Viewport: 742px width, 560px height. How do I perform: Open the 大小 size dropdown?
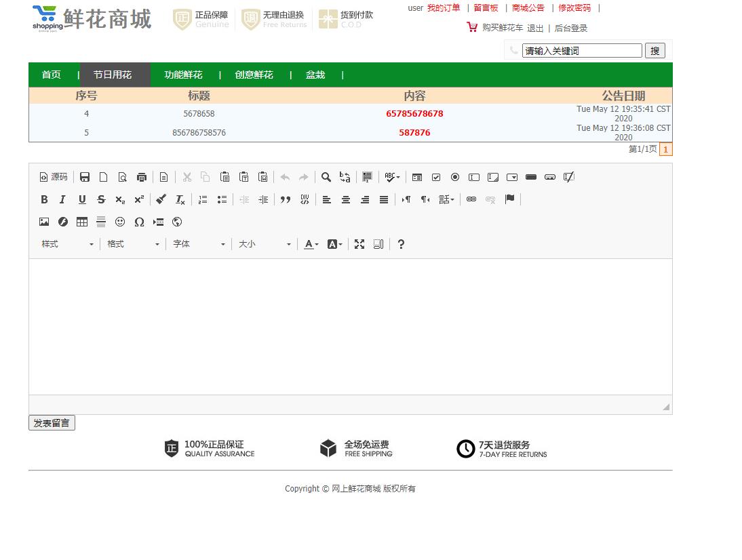pos(265,244)
